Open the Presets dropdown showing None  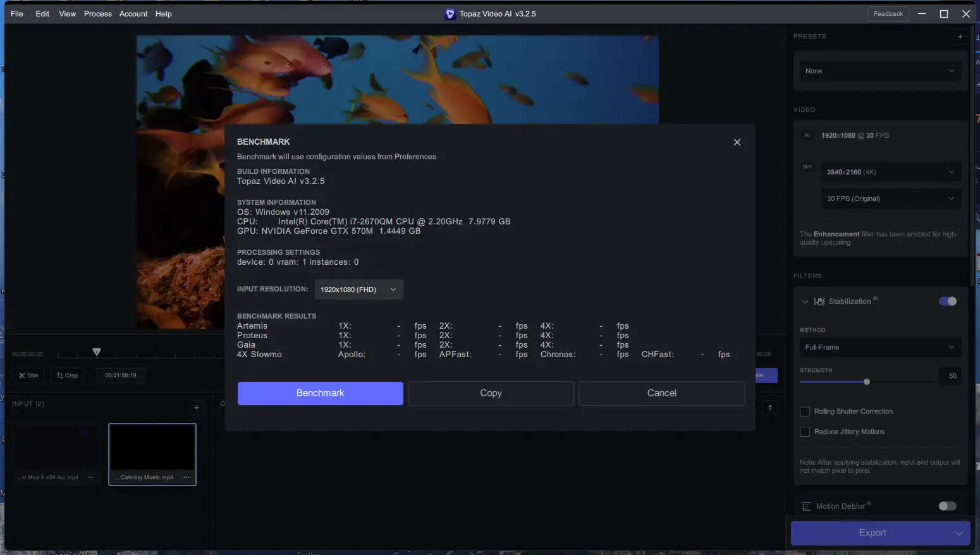[x=880, y=71]
